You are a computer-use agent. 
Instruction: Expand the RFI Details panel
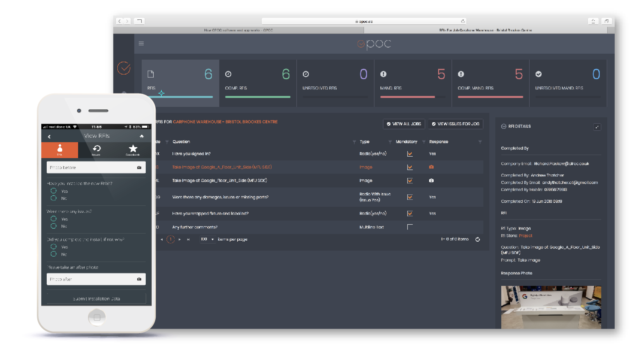pyautogui.click(x=597, y=127)
